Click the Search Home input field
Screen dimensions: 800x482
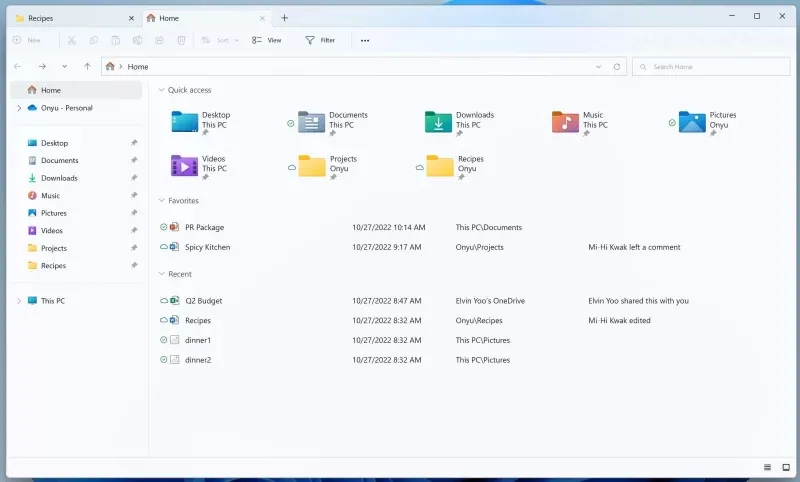pyautogui.click(x=710, y=67)
